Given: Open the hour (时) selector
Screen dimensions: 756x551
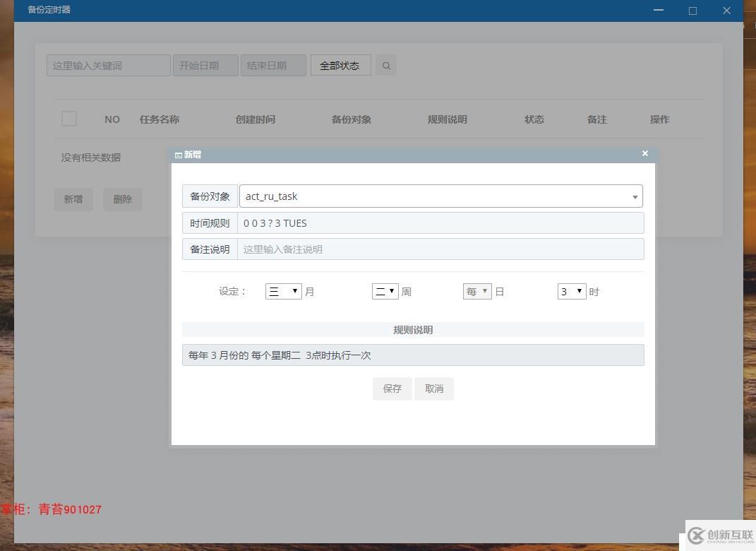Looking at the screenshot, I should point(572,291).
